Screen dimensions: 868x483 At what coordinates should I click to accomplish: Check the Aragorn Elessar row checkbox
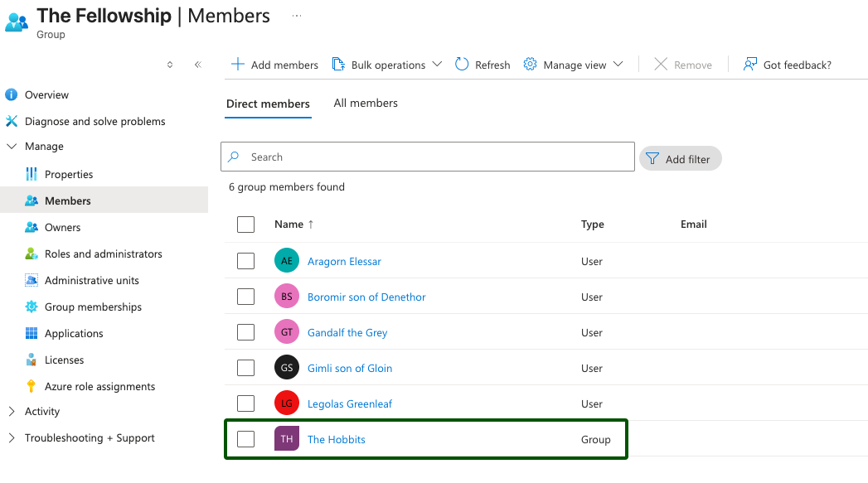(x=245, y=261)
